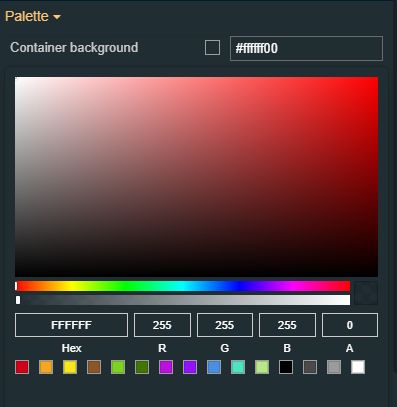Edit the #ffffff00 container background field
Image resolution: width=397 pixels, height=407 pixels.
tap(306, 48)
